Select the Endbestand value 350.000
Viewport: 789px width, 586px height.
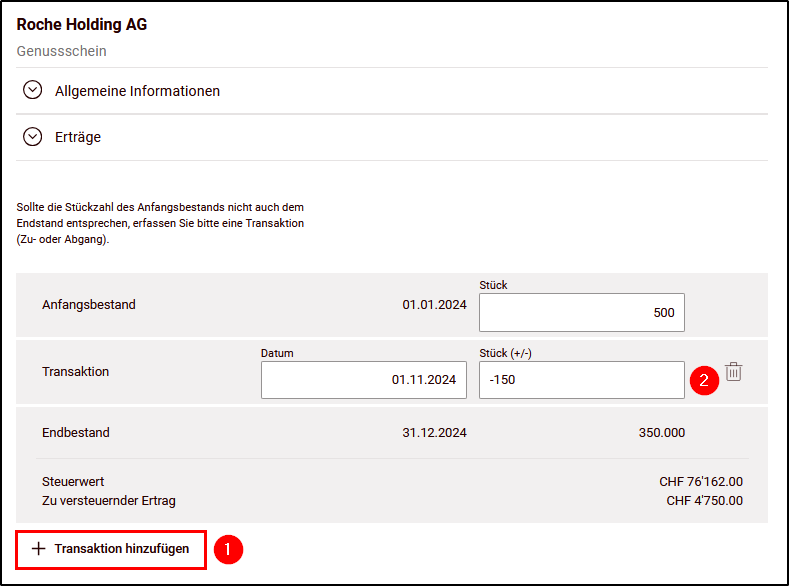662,433
